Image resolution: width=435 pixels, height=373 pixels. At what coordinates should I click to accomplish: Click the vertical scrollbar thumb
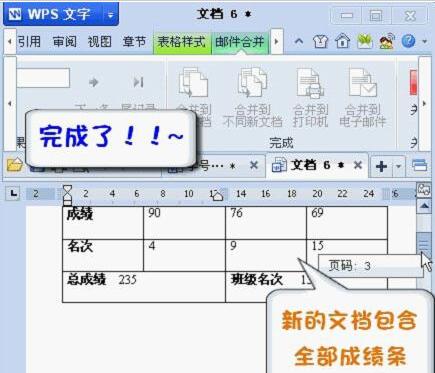(424, 246)
